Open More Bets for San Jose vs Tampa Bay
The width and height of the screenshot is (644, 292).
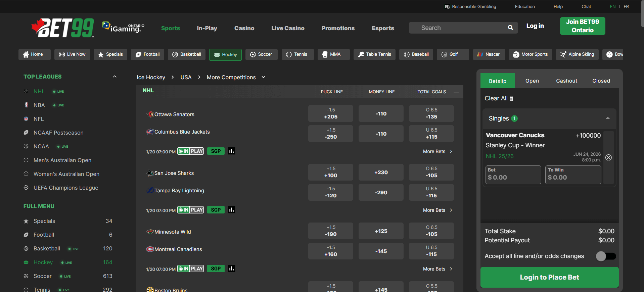tap(438, 210)
